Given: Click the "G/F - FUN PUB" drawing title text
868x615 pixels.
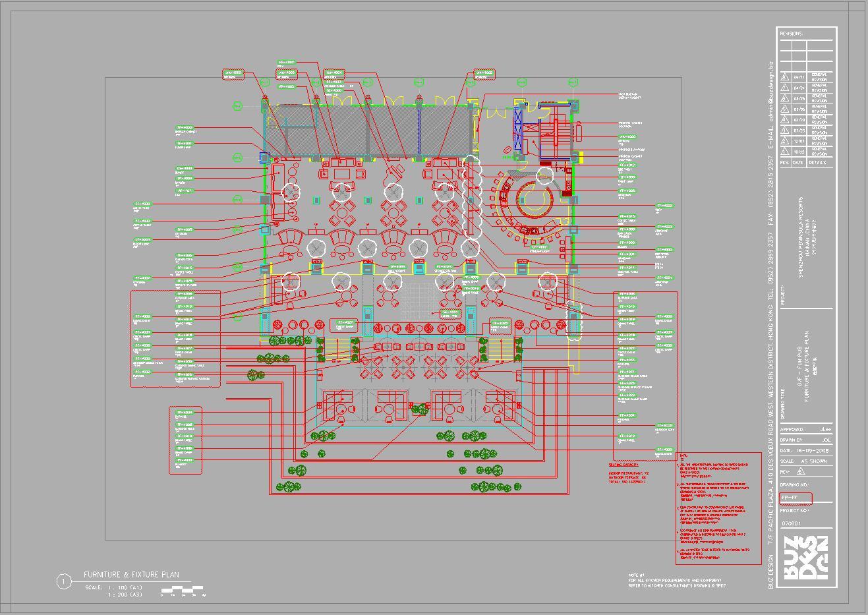Looking at the screenshot, I should coord(799,366).
